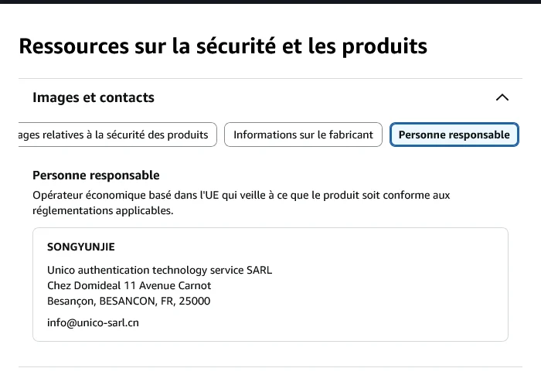
Task: Click the dark bar at the top
Action: pyautogui.click(x=270, y=2)
